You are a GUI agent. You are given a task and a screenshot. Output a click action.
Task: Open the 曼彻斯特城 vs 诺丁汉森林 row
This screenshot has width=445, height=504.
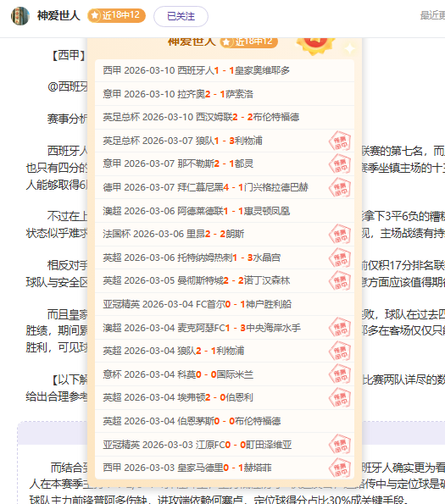pos(225,280)
